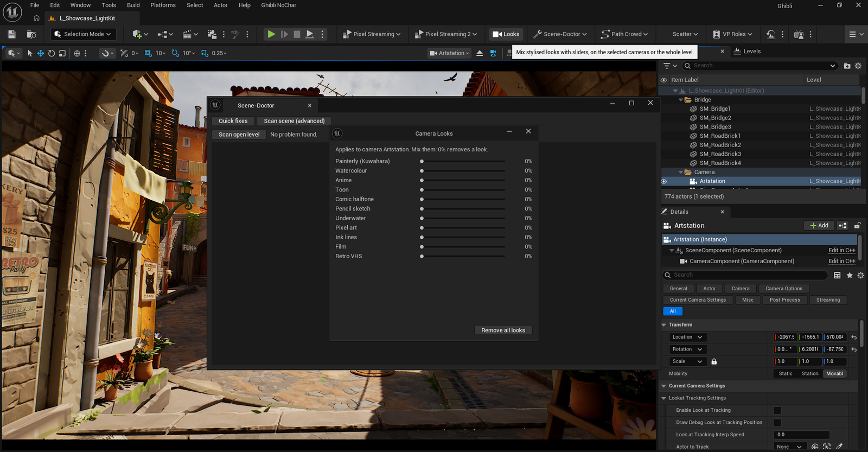Open the Looks tool in toolbar
868x452 pixels.
pyautogui.click(x=506, y=34)
